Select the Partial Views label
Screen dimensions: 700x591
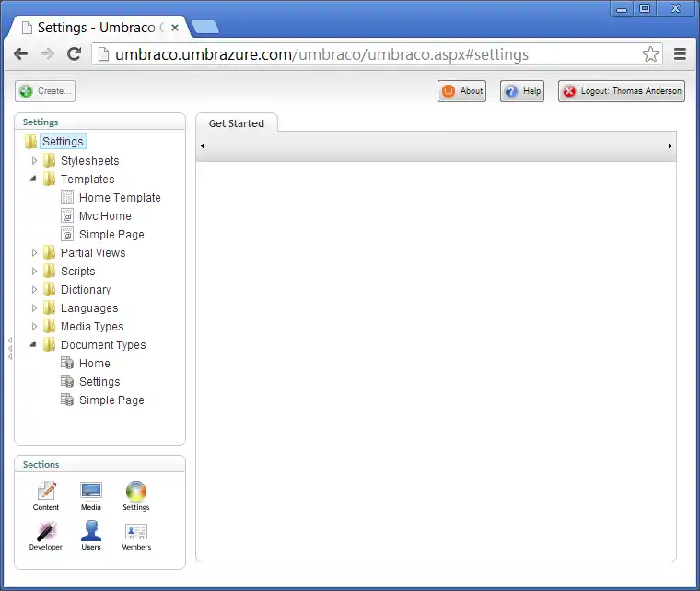[x=93, y=253]
